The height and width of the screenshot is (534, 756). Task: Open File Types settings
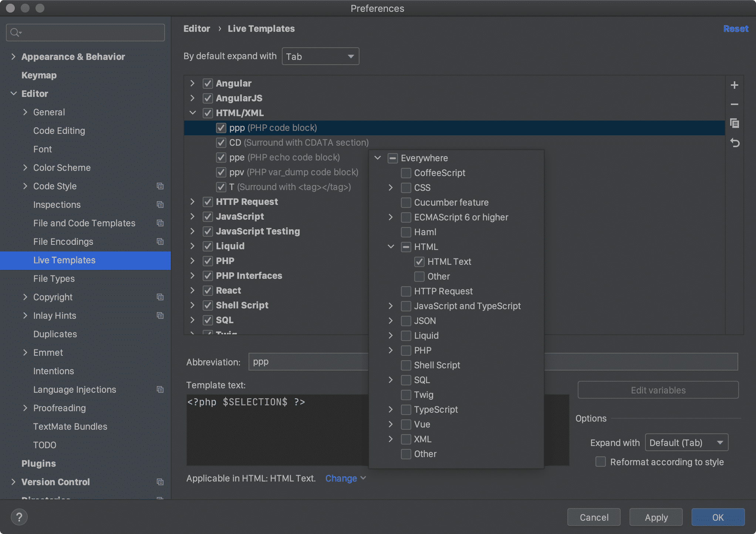pos(54,278)
